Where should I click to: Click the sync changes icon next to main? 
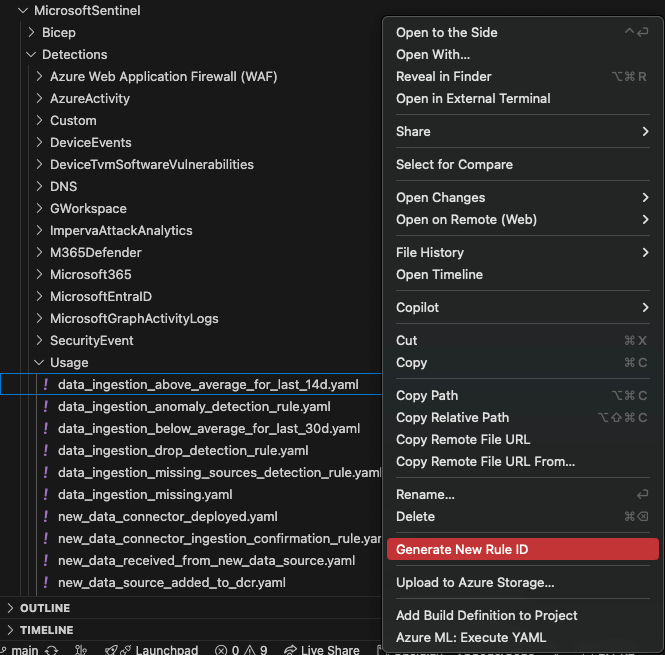(x=52, y=650)
